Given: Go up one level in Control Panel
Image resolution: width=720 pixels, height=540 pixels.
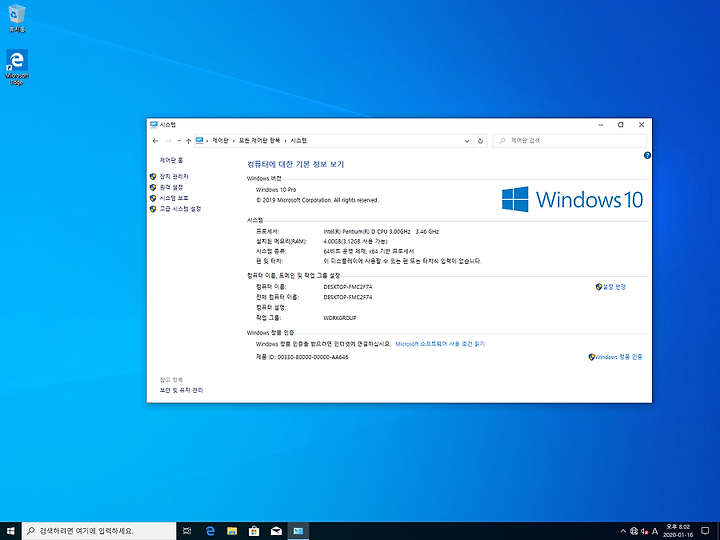Looking at the screenshot, I should (x=188, y=141).
